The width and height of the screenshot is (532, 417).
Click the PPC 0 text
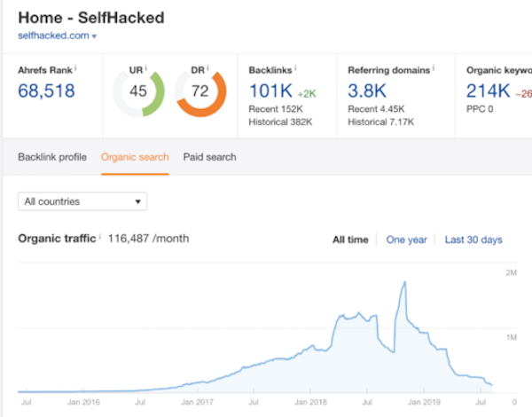(480, 109)
